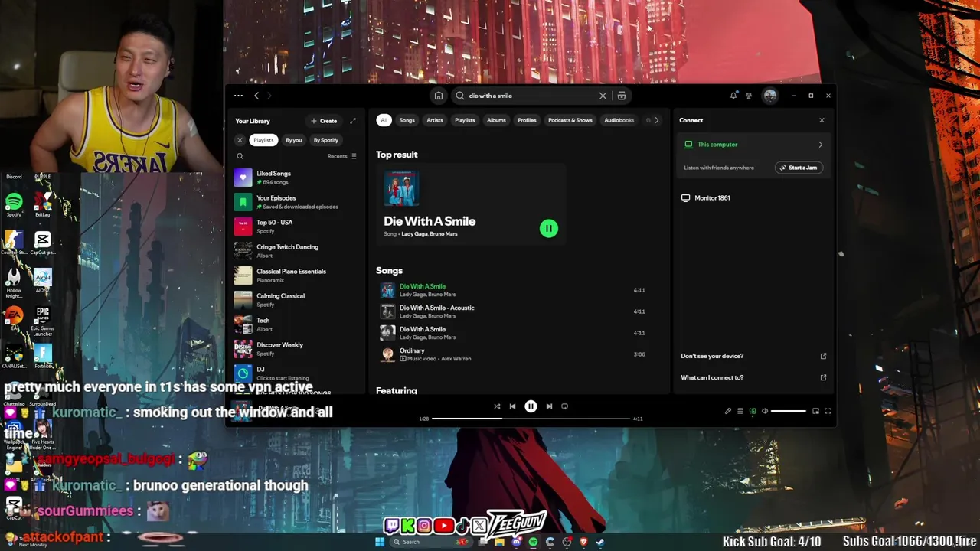This screenshot has width=980, height=551.
Task: Pause playback in the bottom player bar
Action: [531, 406]
